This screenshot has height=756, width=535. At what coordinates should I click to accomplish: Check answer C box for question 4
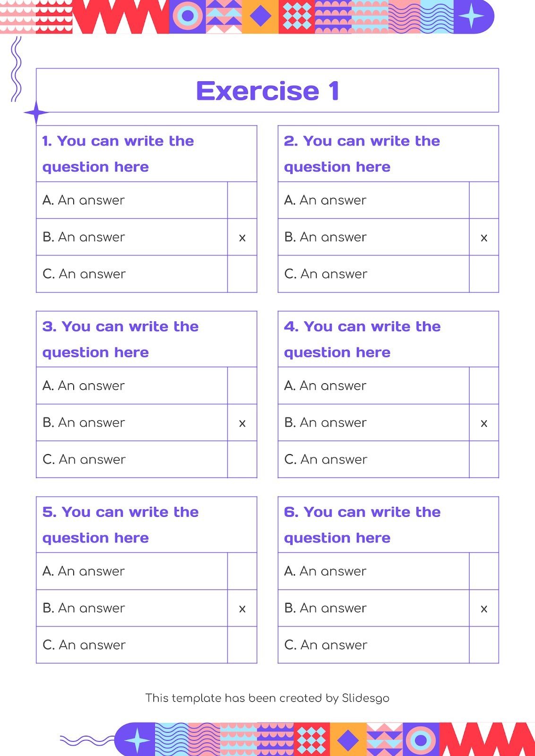pos(483,459)
